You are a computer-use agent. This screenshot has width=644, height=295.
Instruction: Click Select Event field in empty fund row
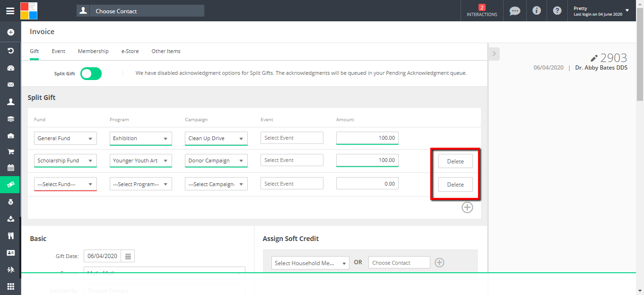click(292, 184)
